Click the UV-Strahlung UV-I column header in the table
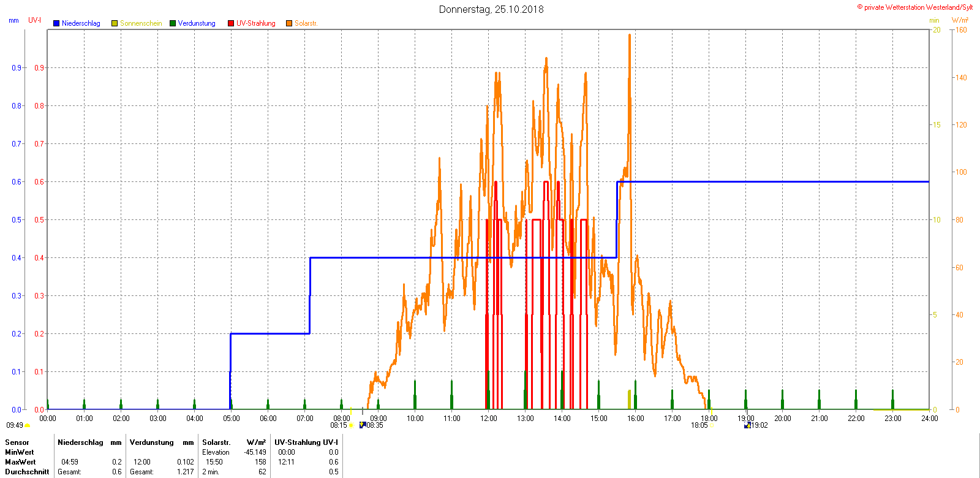980x478 pixels. click(x=306, y=442)
